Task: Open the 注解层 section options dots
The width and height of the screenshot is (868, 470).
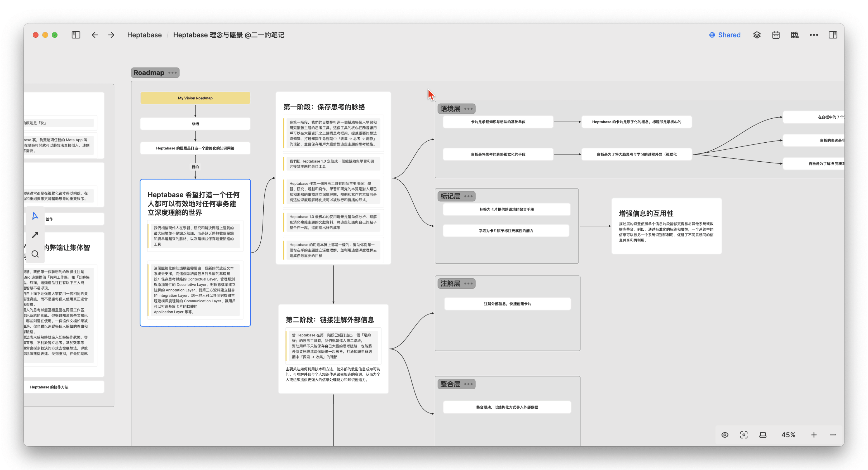Action: pos(468,283)
